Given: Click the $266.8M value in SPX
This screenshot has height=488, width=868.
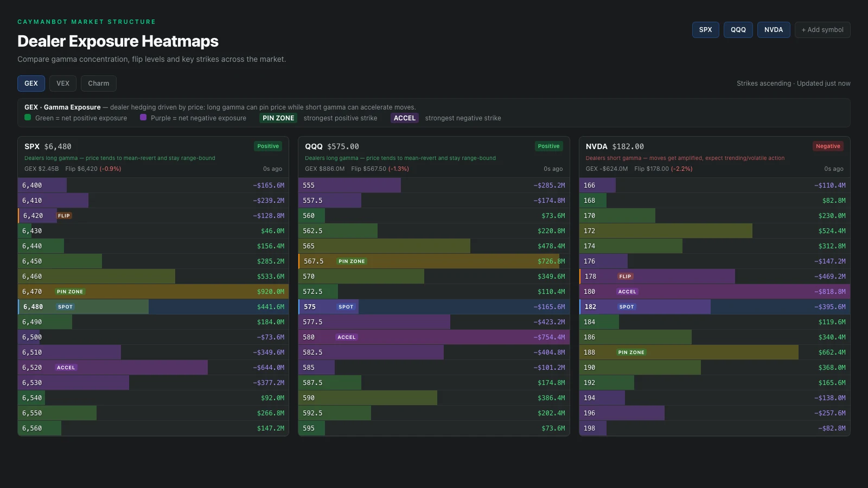Looking at the screenshot, I should [x=271, y=413].
